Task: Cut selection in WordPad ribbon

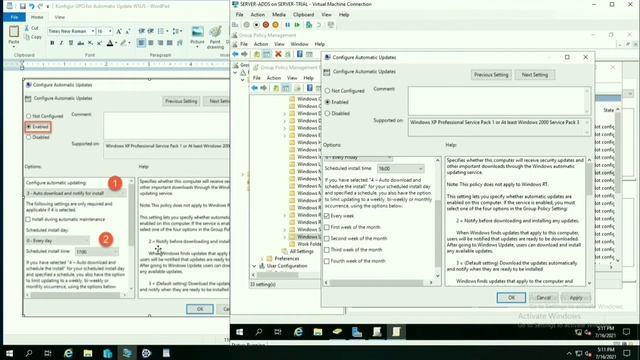Action: 32,28
